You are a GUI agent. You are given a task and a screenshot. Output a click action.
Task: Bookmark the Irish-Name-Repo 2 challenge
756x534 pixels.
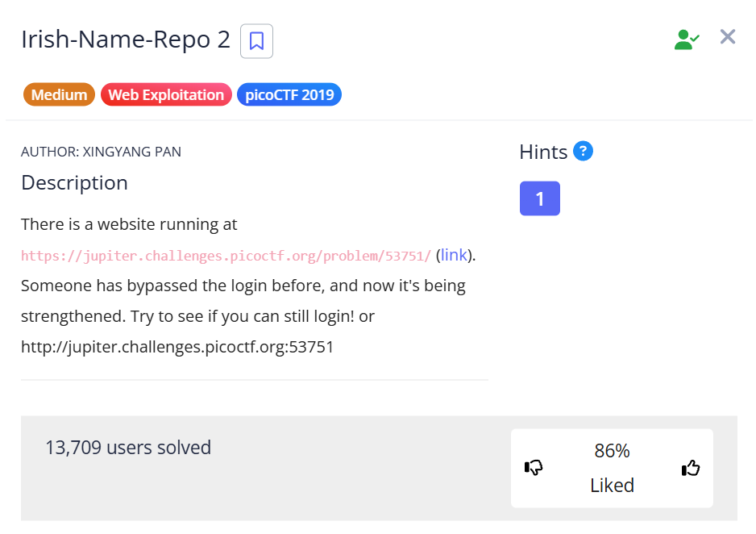click(256, 41)
